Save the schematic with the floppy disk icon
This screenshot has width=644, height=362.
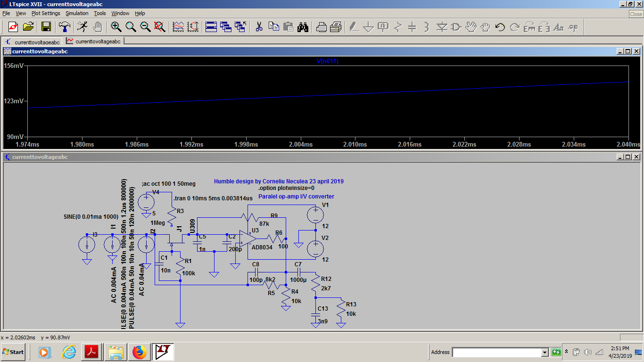point(46,26)
